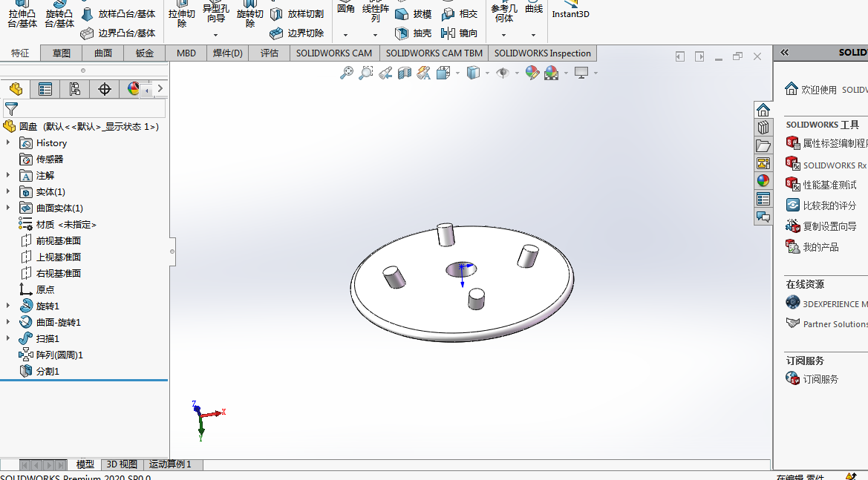Open the FeatureManager design tree tab
Viewport: 868px width, 480px height.
(x=16, y=89)
